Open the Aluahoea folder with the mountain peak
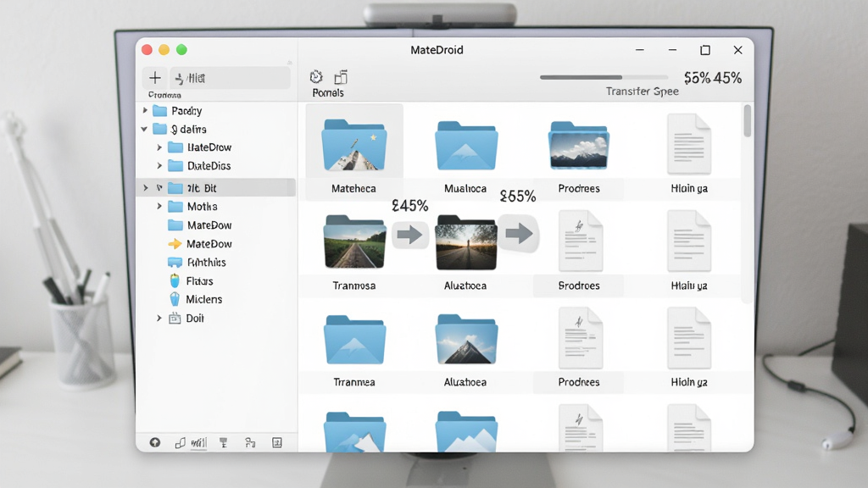The image size is (868, 488). (x=466, y=339)
